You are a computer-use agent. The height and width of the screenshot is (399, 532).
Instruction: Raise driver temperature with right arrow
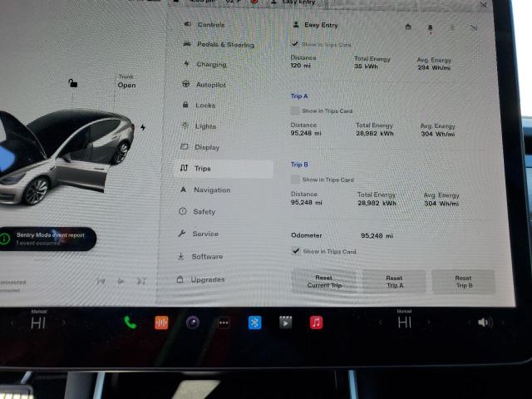64,323
